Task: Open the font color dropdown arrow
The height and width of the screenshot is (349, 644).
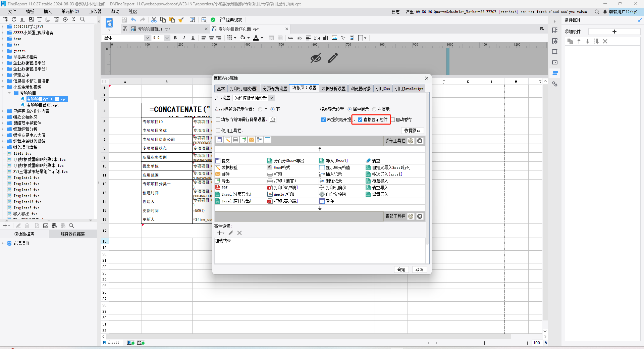Action: pyautogui.click(x=262, y=38)
